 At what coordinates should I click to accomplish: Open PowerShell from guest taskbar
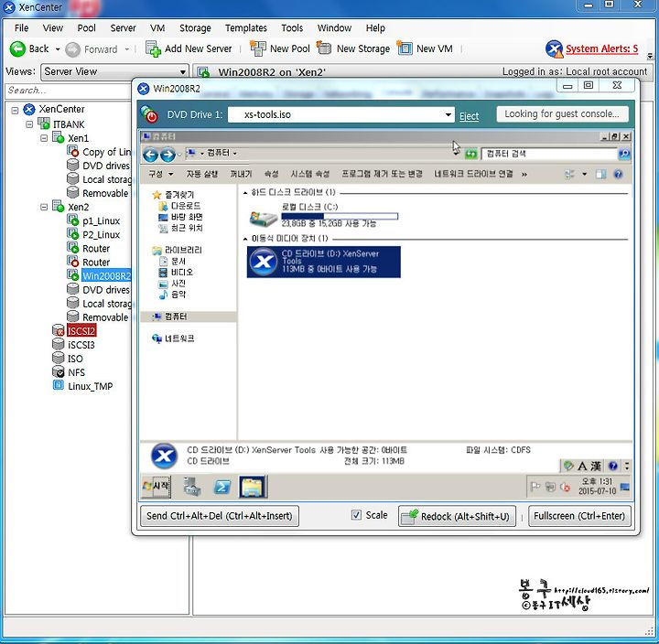click(x=222, y=487)
